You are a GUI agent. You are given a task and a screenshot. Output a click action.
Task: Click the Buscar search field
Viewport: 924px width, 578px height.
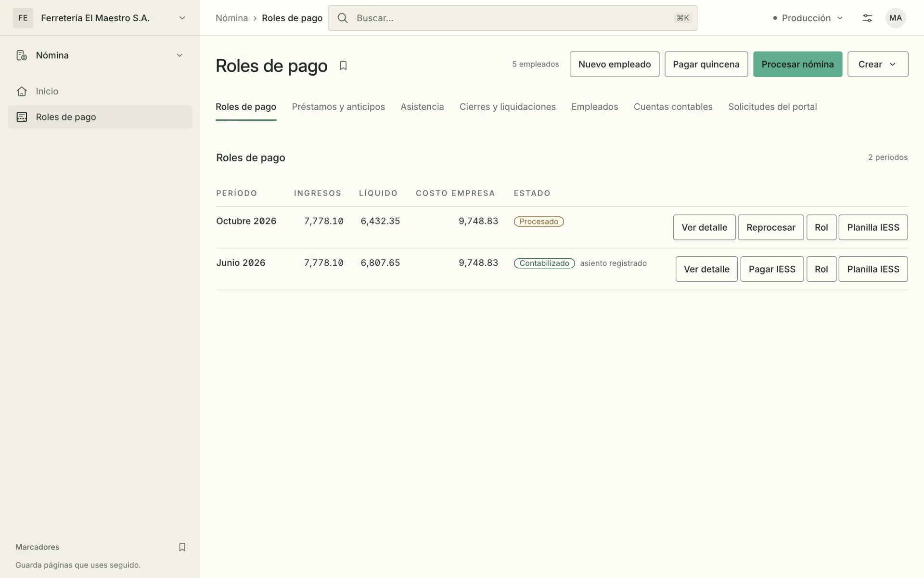[513, 18]
